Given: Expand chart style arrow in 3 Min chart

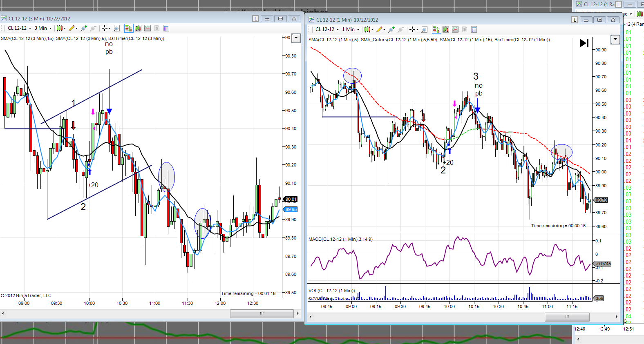Looking at the screenshot, I should (65, 29).
